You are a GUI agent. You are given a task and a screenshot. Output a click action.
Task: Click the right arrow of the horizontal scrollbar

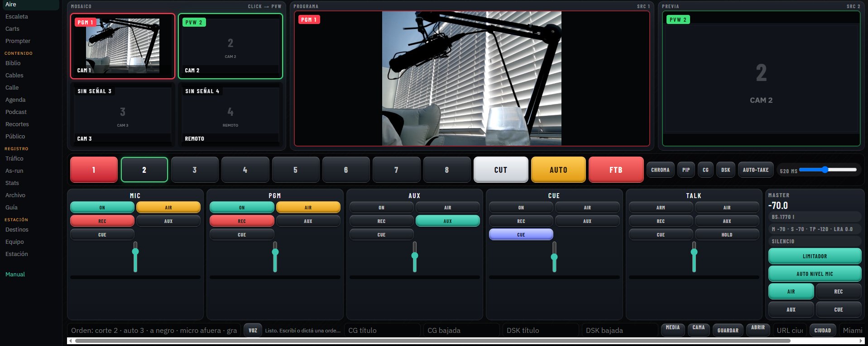click(861, 341)
